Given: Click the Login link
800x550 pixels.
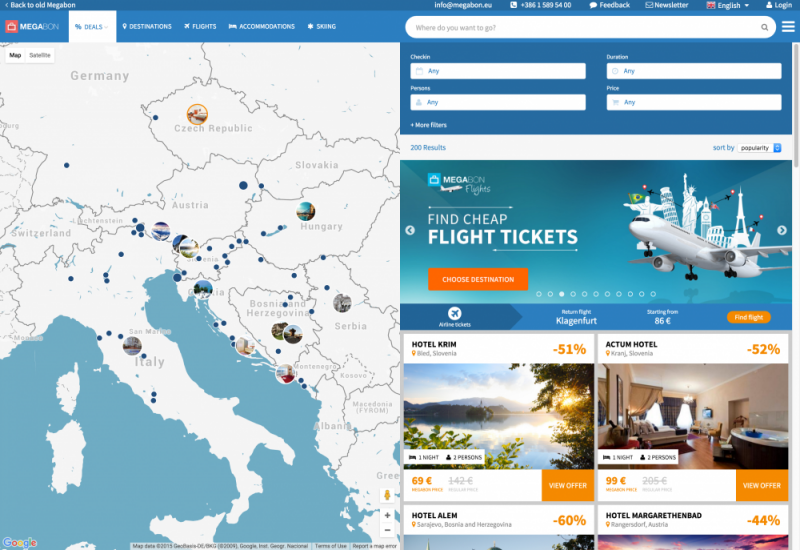Looking at the screenshot, I should click(779, 5).
